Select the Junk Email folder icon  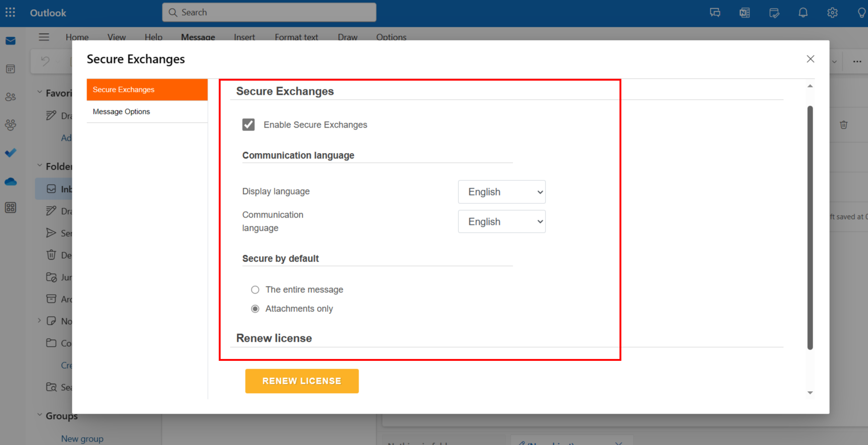point(51,277)
